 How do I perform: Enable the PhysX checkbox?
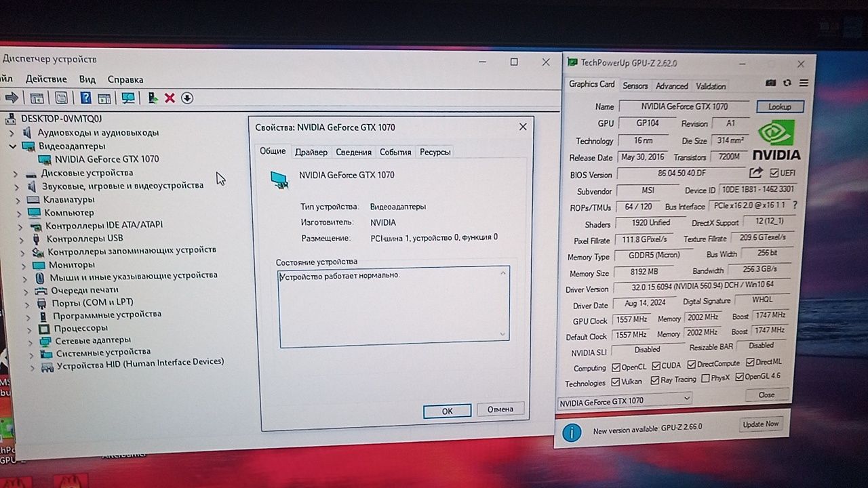pos(705,379)
